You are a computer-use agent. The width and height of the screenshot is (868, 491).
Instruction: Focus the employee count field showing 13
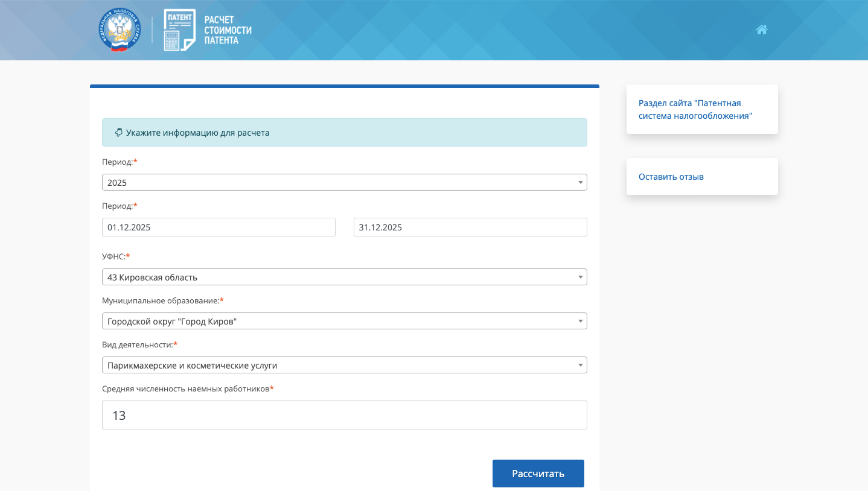coord(344,415)
